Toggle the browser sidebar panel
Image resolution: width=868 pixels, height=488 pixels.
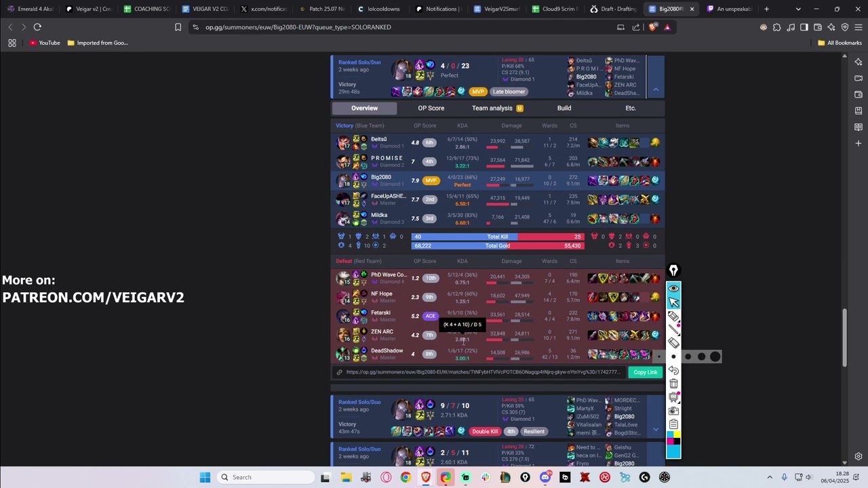804,27
